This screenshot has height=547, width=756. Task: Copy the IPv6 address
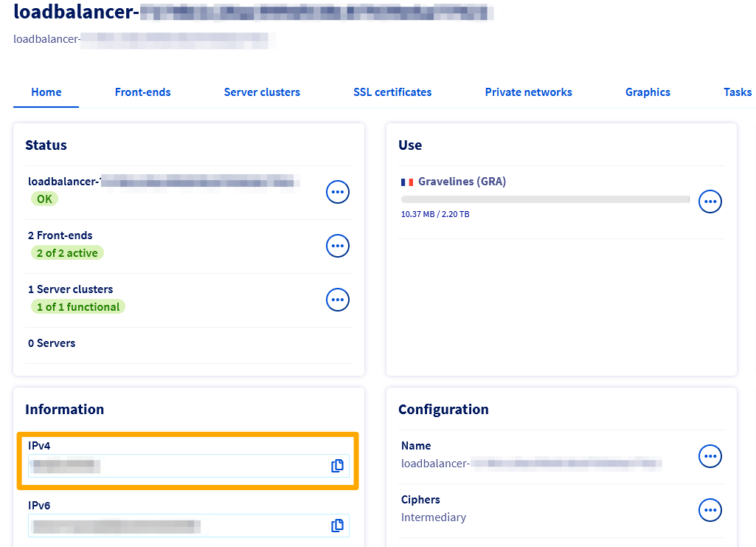(x=337, y=525)
